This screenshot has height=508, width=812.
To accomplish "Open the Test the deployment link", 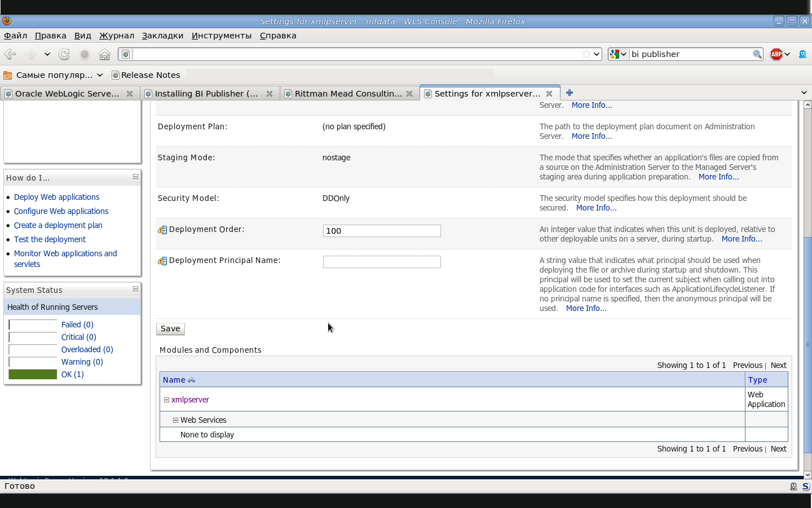I will pos(50,239).
